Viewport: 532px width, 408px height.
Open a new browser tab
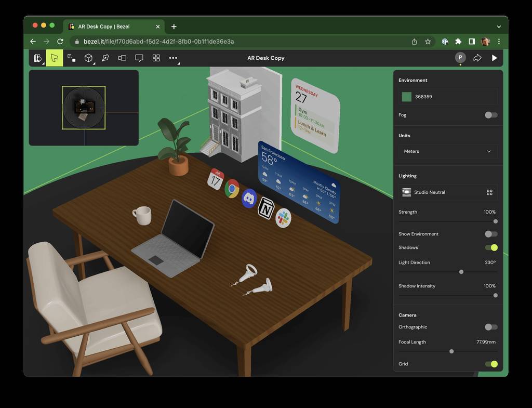tap(174, 27)
